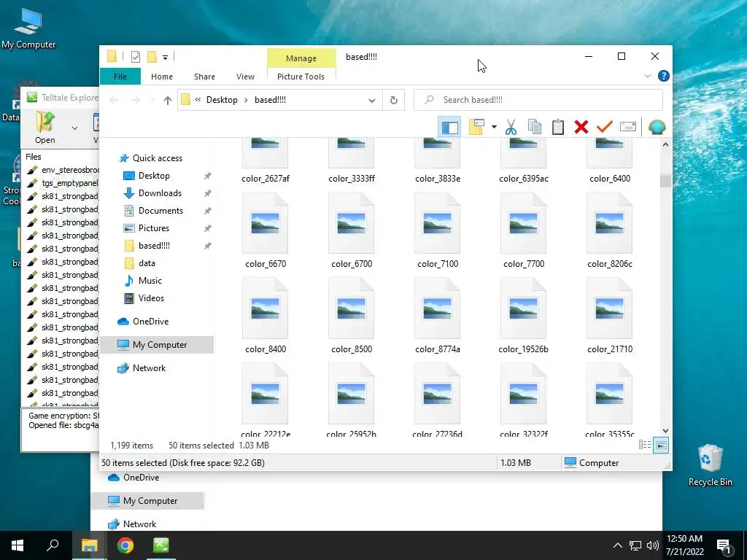Open recent locations dropdown arrow

click(x=152, y=100)
